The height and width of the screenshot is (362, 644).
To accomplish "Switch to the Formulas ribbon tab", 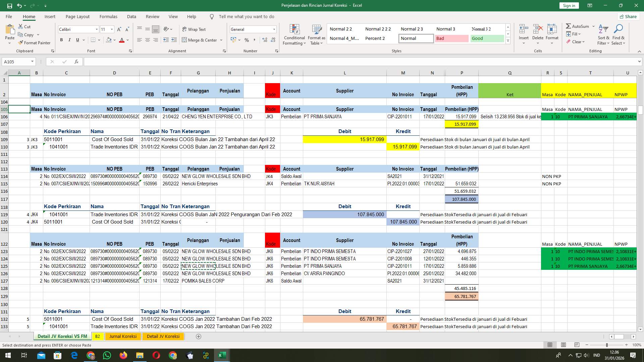I will (x=108, y=16).
